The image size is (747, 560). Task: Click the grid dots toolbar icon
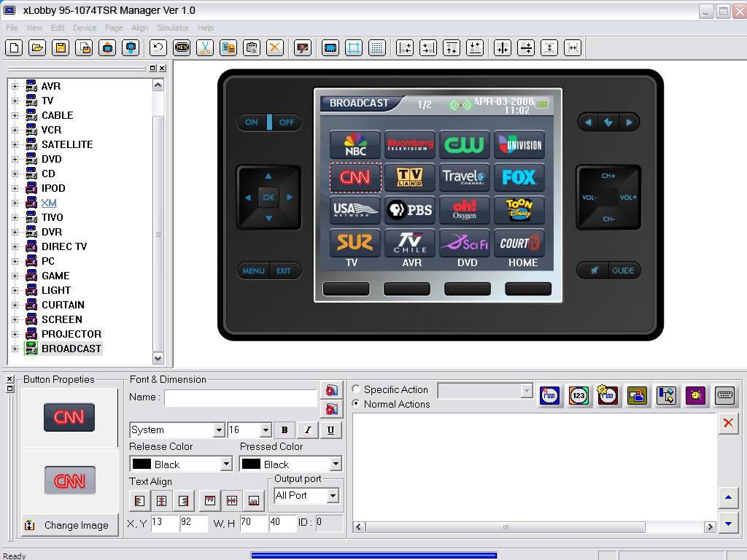click(377, 47)
